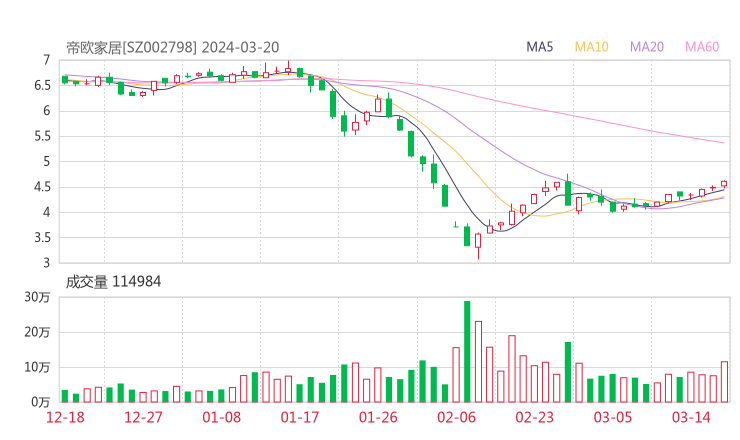Click the MA60 legend label
Image resolution: width=740 pixels, height=440 pixels.
[702, 47]
